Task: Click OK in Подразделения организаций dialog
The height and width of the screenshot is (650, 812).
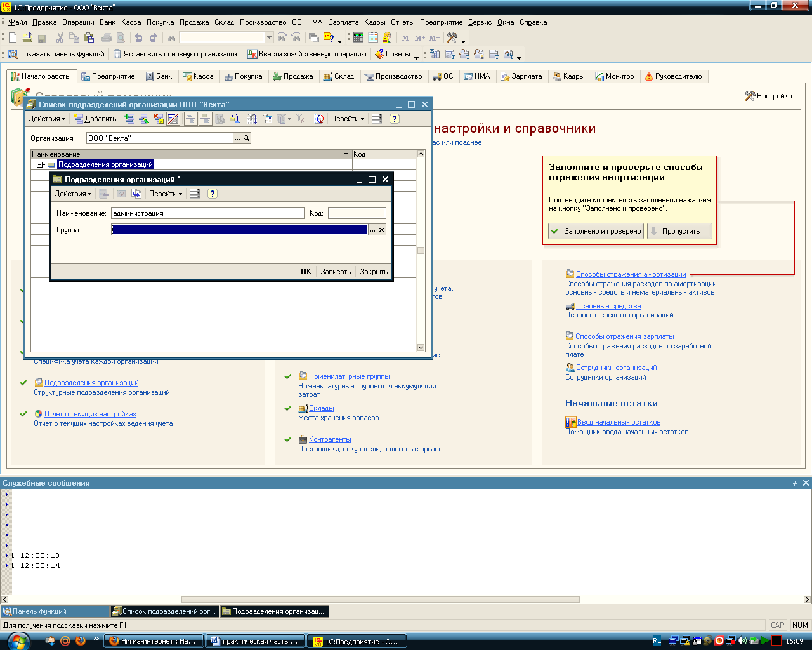Action: pos(306,272)
